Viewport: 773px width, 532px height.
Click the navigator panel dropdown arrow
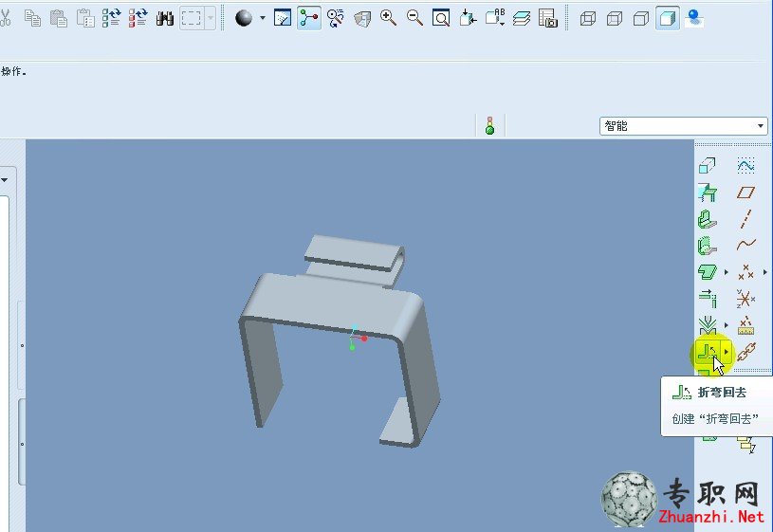click(x=5, y=180)
